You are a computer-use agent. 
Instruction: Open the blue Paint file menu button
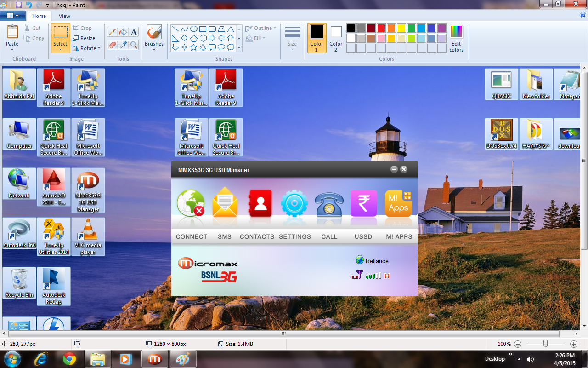(x=12, y=16)
